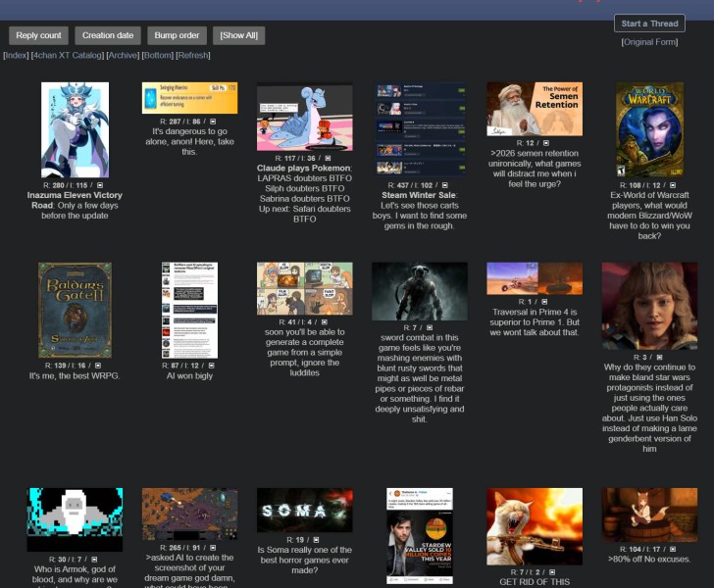
Task: Open thread menu icon for Ex-World of Warcraft thread
Action: coord(673,185)
